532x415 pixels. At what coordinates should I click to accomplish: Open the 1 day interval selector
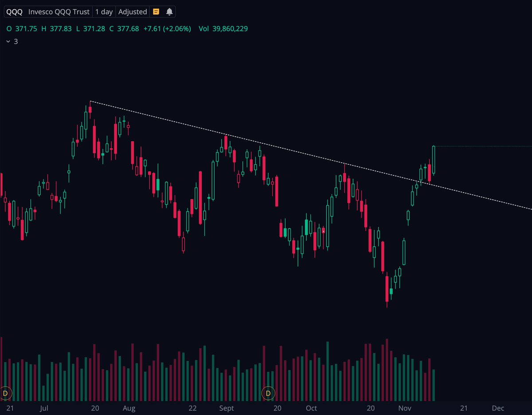[x=104, y=12]
